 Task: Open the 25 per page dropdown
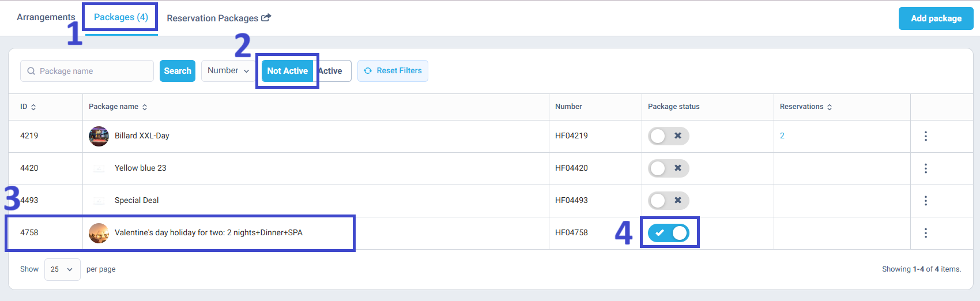(62, 269)
